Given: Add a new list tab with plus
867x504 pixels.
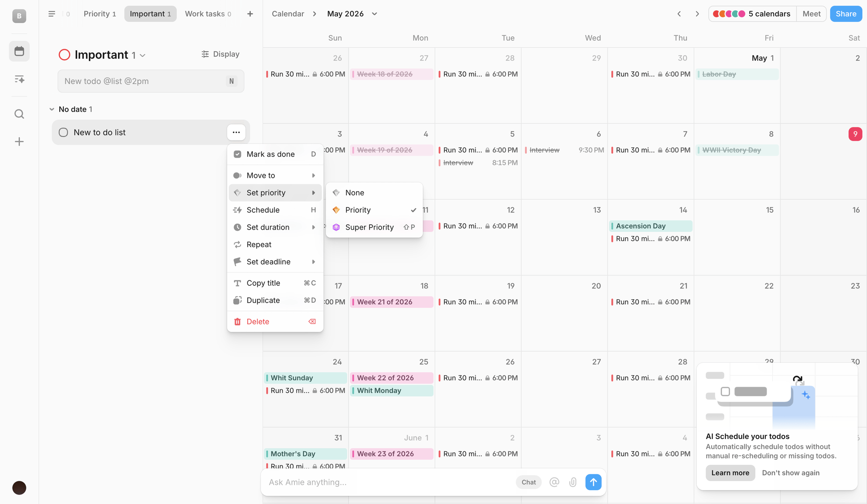Looking at the screenshot, I should [250, 14].
